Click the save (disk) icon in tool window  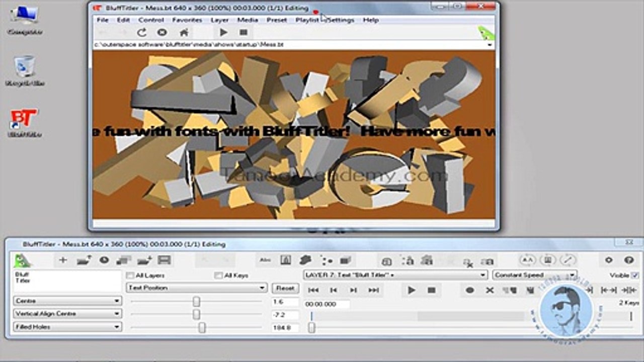[x=164, y=260]
